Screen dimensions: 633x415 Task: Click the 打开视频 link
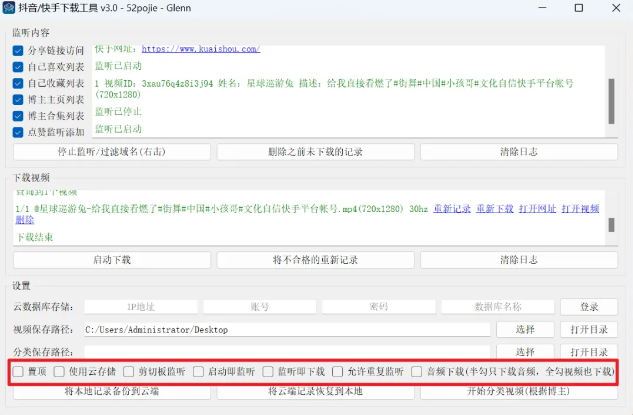[x=580, y=209]
